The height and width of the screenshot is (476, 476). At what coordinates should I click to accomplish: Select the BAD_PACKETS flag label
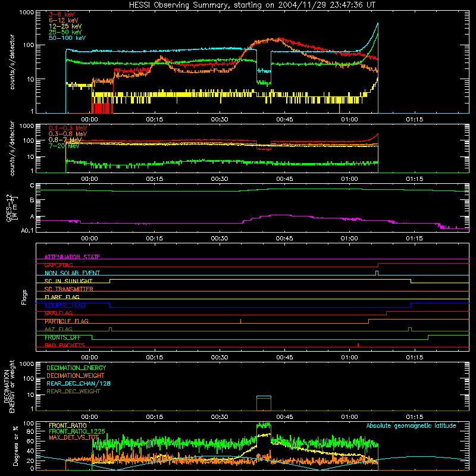65,345
